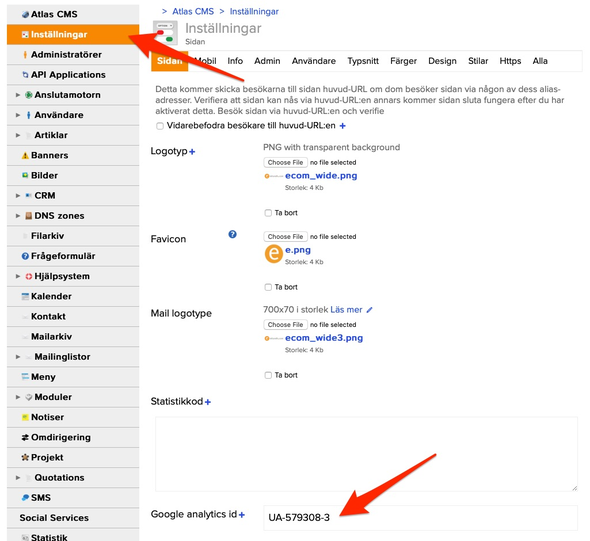This screenshot has width=590, height=541.
Task: Open the Färger tab
Action: click(x=403, y=61)
